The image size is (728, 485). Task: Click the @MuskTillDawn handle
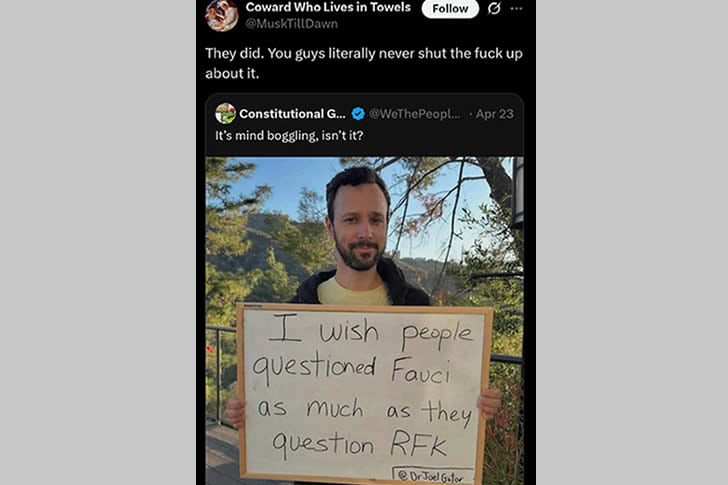[291, 24]
